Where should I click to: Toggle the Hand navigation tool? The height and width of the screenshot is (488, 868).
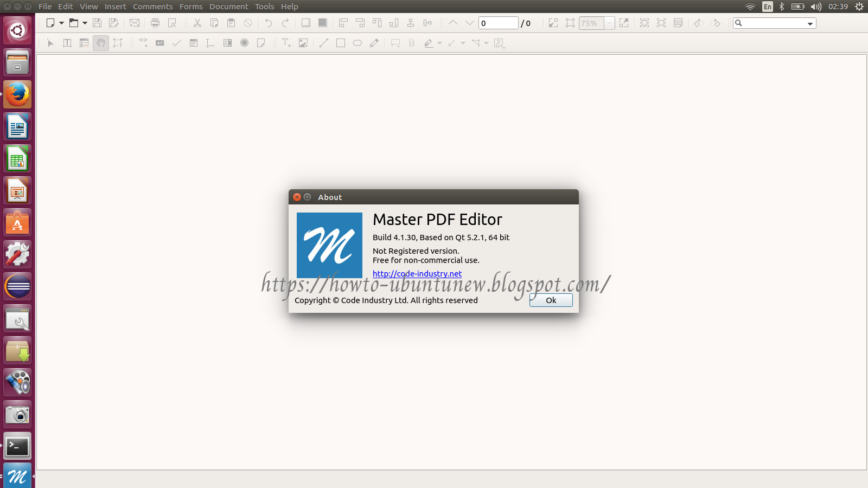(101, 43)
